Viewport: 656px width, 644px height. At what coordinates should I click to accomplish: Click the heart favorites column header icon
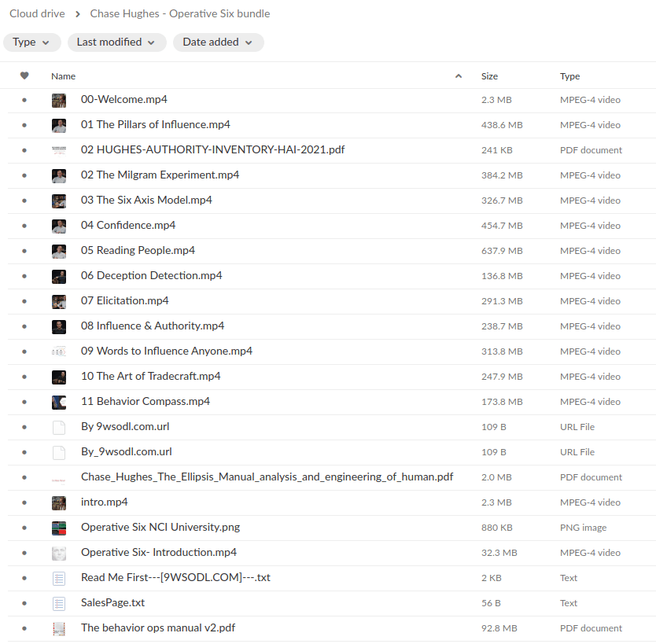(24, 76)
